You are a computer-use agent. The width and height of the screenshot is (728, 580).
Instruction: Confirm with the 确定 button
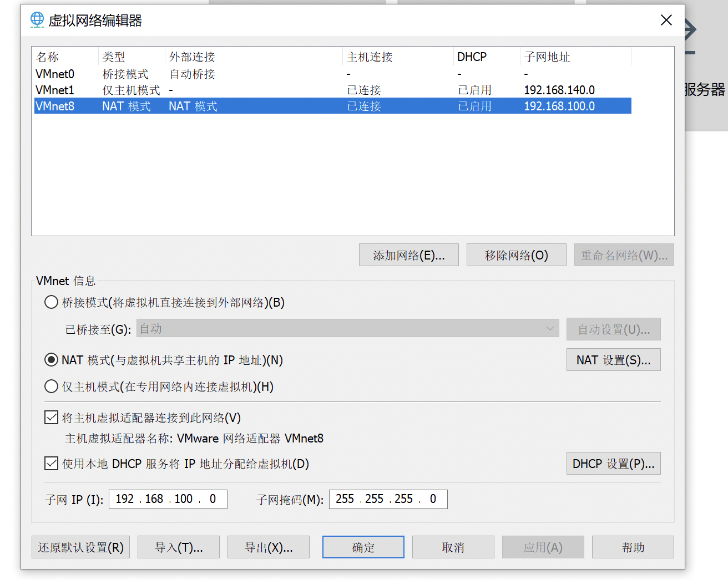coord(363,547)
